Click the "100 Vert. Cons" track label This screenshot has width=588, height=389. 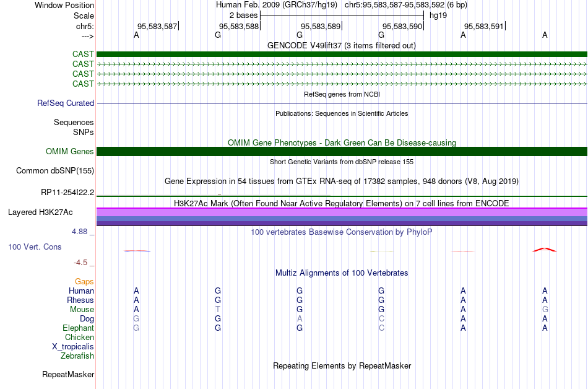[35, 247]
